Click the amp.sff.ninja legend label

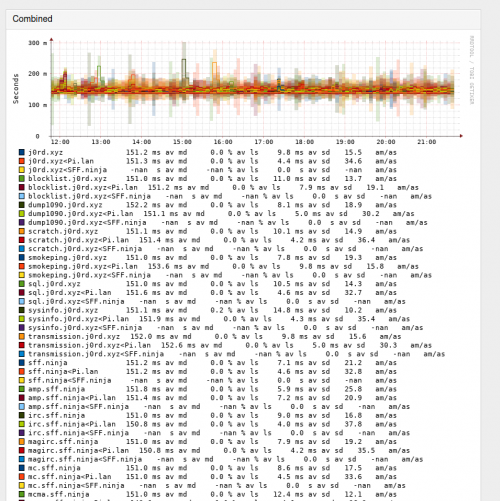click(56, 389)
